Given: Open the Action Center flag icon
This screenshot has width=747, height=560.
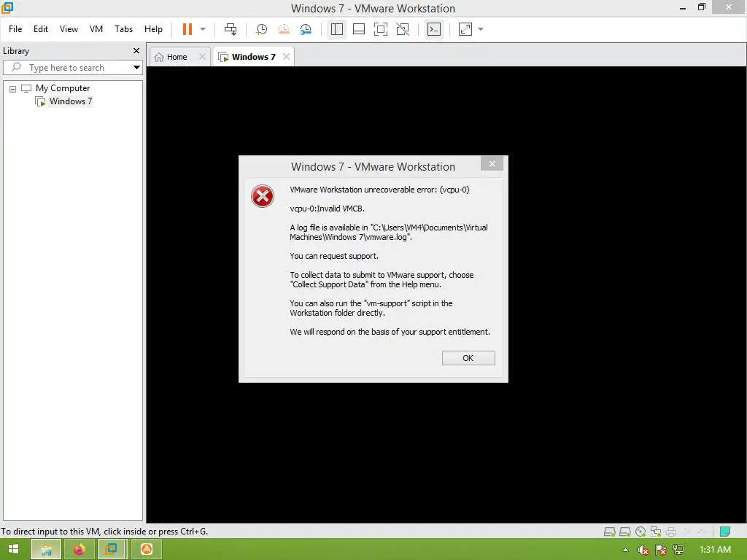Looking at the screenshot, I should pyautogui.click(x=661, y=550).
